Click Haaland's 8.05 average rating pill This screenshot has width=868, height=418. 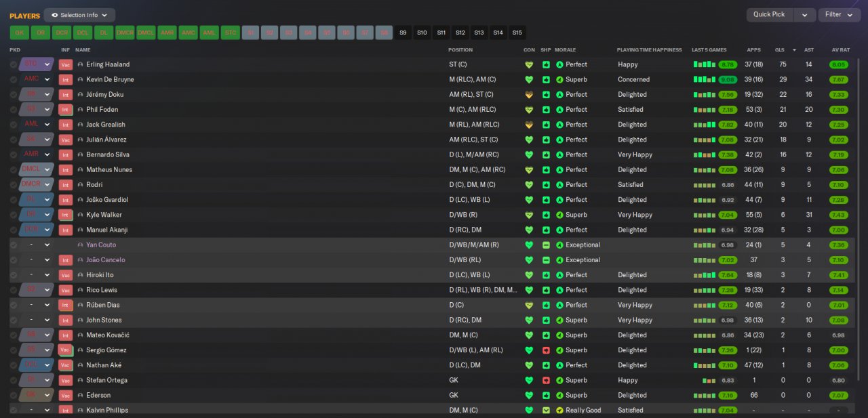838,65
